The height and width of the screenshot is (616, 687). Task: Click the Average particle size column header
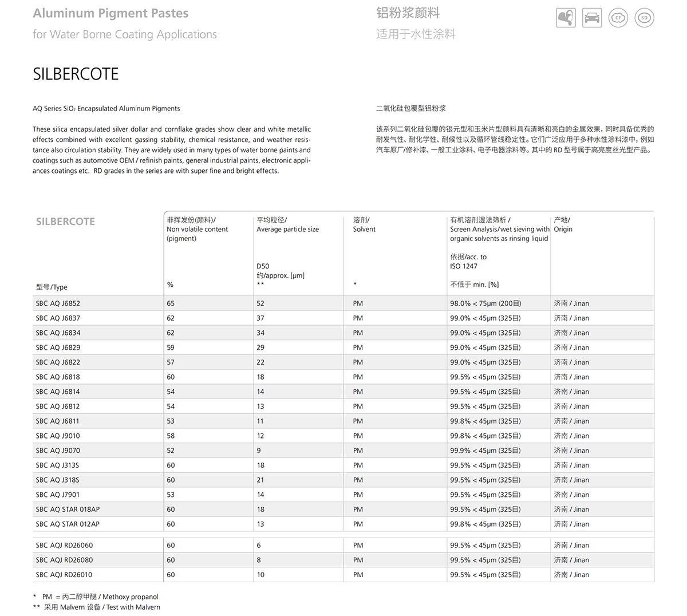coord(287,229)
